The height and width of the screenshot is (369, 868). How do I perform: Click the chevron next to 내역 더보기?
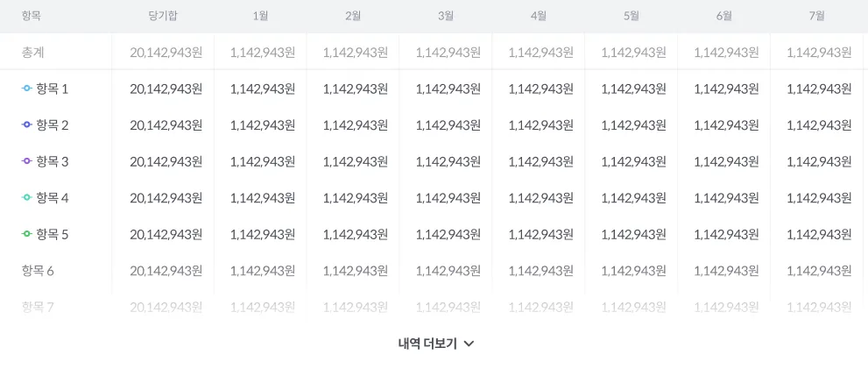click(469, 344)
